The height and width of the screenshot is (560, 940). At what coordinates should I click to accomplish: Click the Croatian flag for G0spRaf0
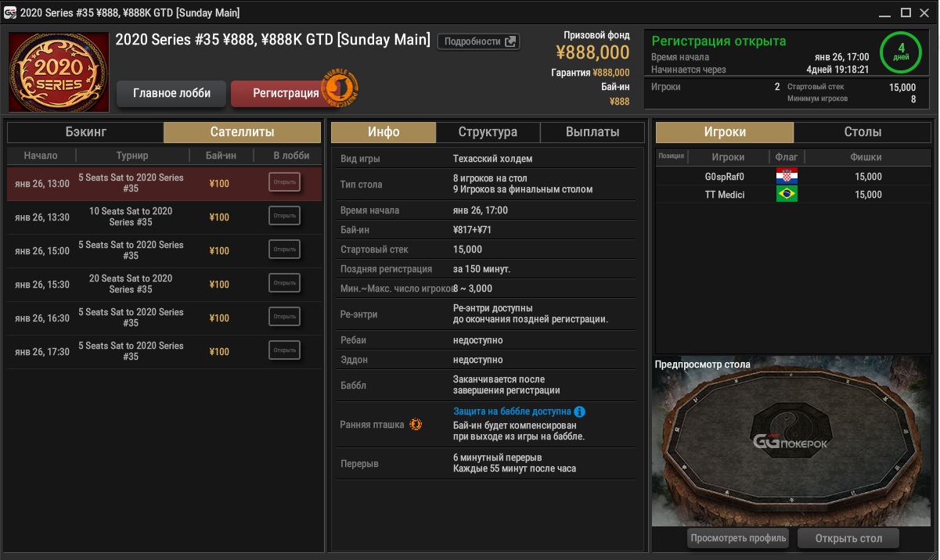786,177
